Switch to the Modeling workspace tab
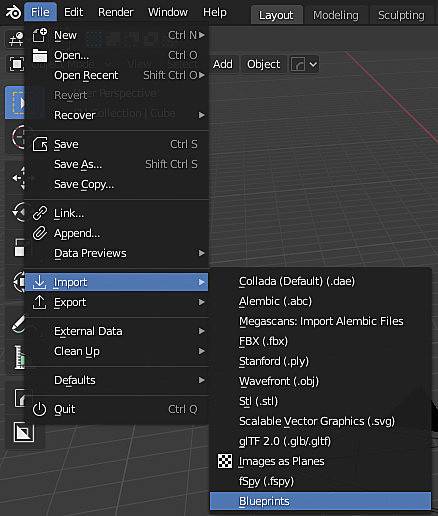This screenshot has height=516, width=438. pyautogui.click(x=336, y=15)
